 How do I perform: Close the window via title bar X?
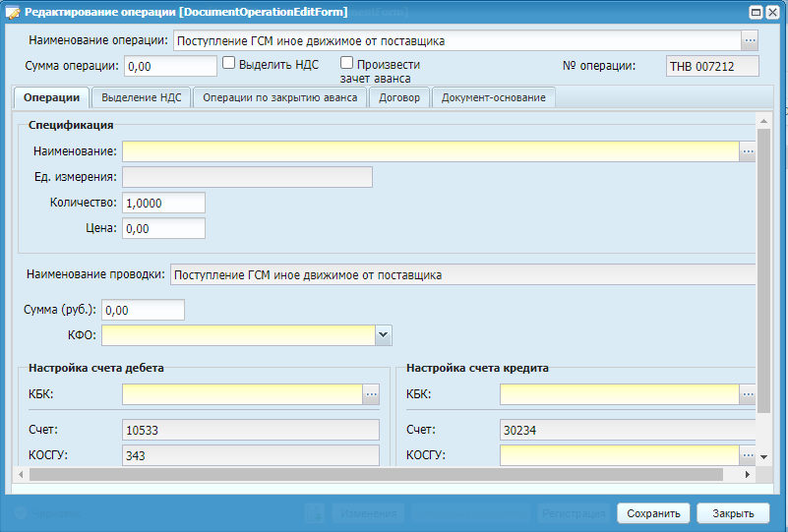coord(772,12)
